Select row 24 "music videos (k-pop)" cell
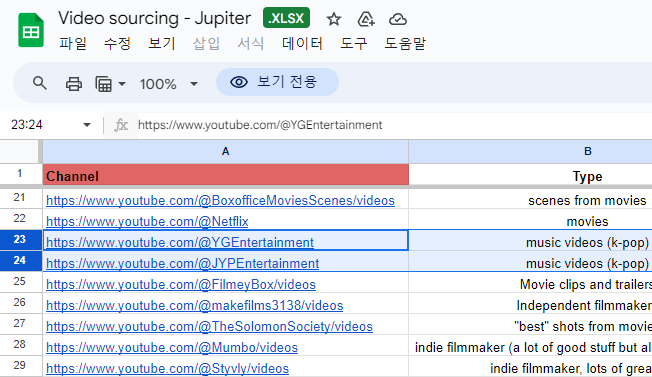The image size is (652, 377). 530,261
